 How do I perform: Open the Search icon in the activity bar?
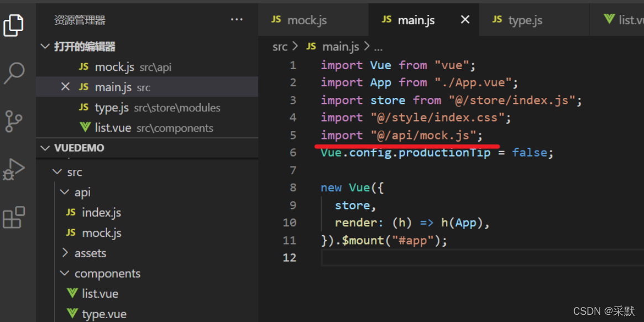point(14,72)
